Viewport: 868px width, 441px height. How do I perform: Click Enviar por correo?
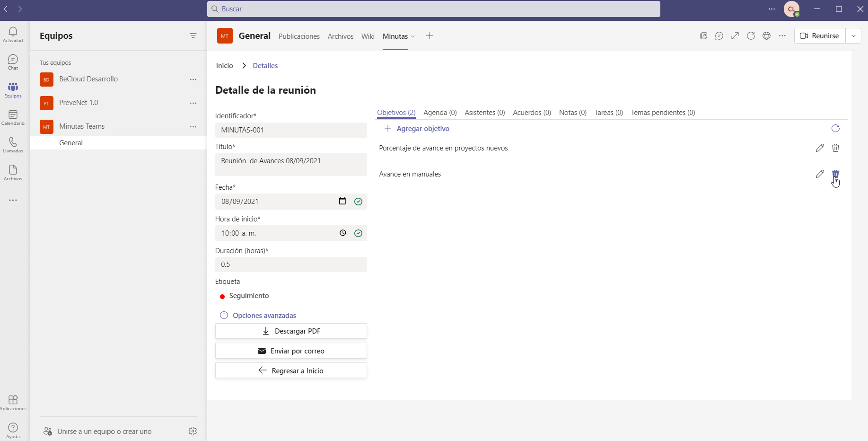291,351
